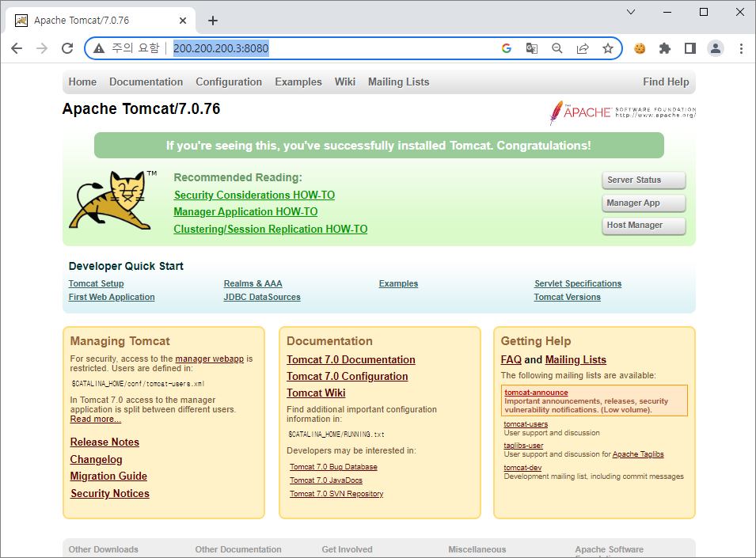Image resolution: width=756 pixels, height=558 pixels.
Task: Open Tomcat 7.0 Documentation link
Action: click(x=351, y=360)
